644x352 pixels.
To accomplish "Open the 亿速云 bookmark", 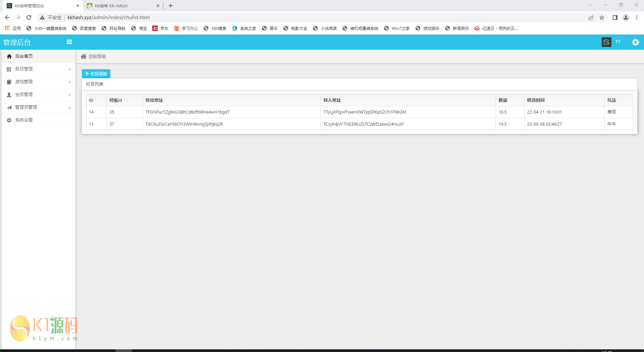I will pyautogui.click(x=496, y=28).
